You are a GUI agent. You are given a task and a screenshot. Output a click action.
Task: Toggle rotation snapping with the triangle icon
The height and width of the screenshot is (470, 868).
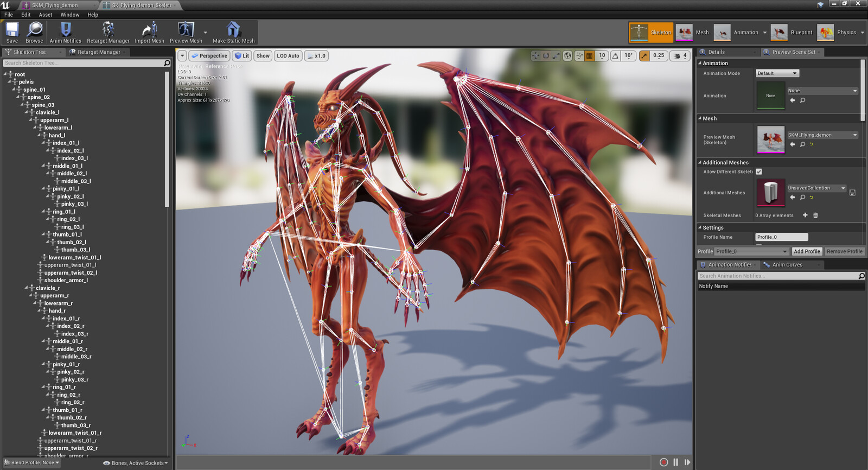click(615, 55)
